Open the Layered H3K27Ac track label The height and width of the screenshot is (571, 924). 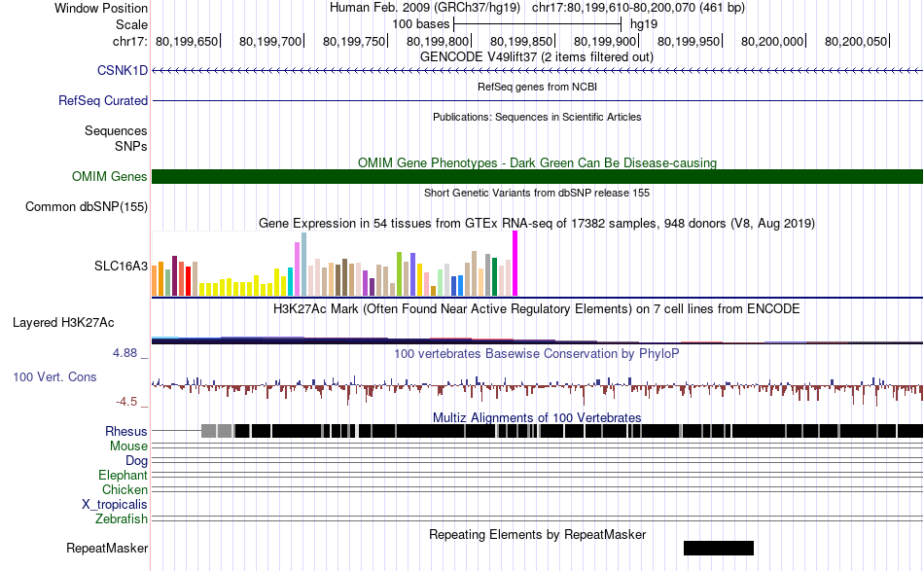point(63,322)
